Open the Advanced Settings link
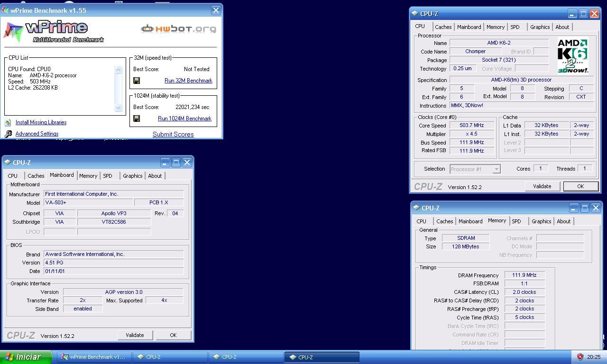 point(37,134)
